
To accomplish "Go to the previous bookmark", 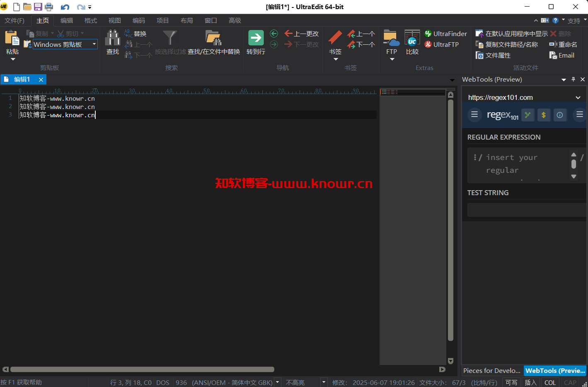I will 361,34.
